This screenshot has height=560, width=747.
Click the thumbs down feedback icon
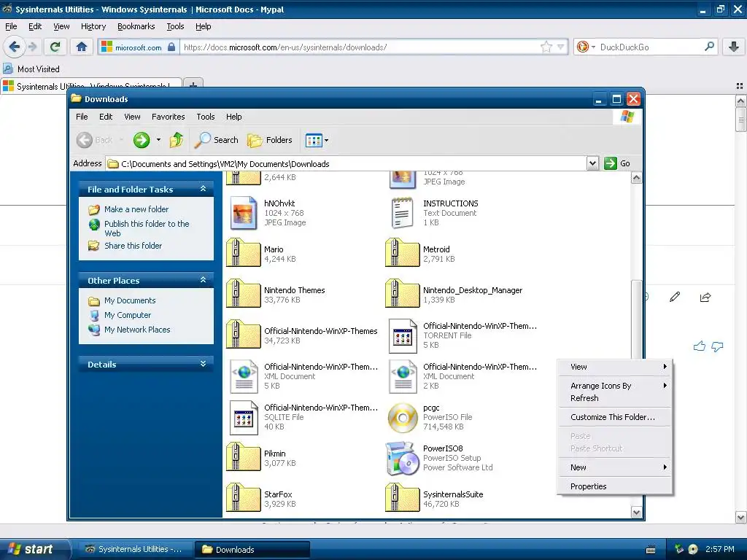pos(717,346)
